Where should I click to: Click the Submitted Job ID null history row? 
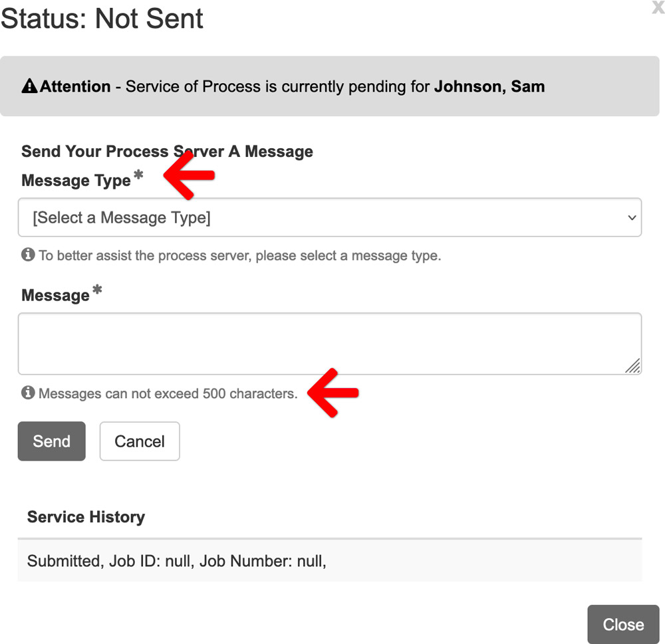click(330, 561)
